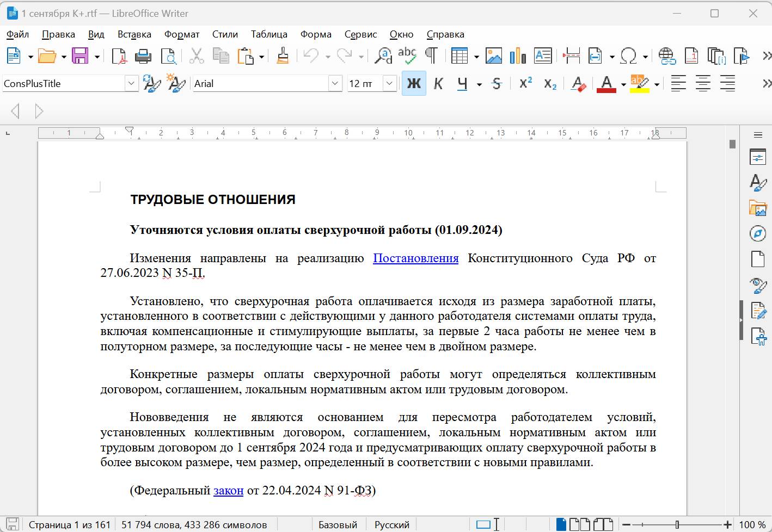Image resolution: width=772 pixels, height=532 pixels.
Task: Paste from the clipboard icon
Action: (246, 55)
